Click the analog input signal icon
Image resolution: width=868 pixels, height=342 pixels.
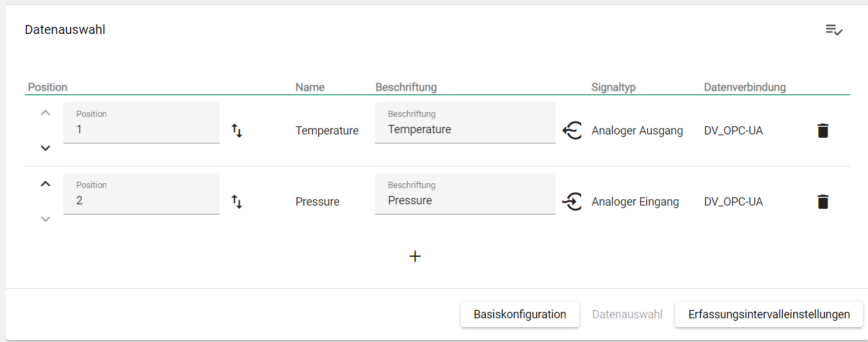(x=572, y=202)
